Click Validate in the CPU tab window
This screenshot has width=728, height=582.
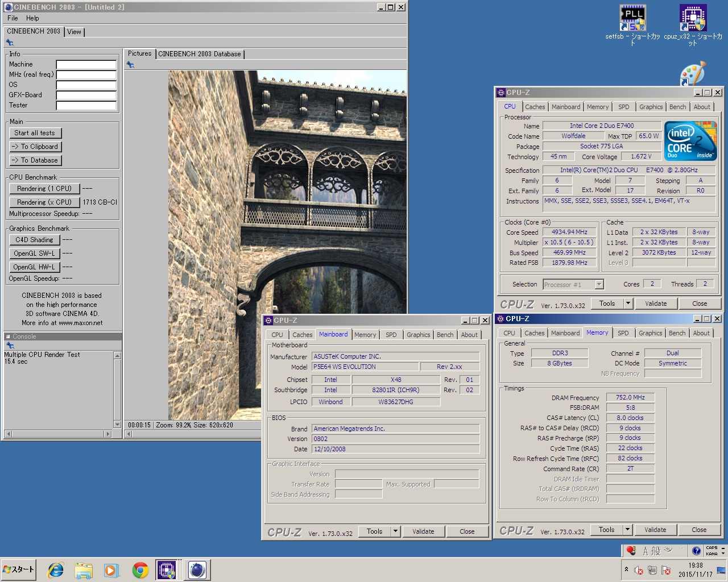tap(656, 304)
